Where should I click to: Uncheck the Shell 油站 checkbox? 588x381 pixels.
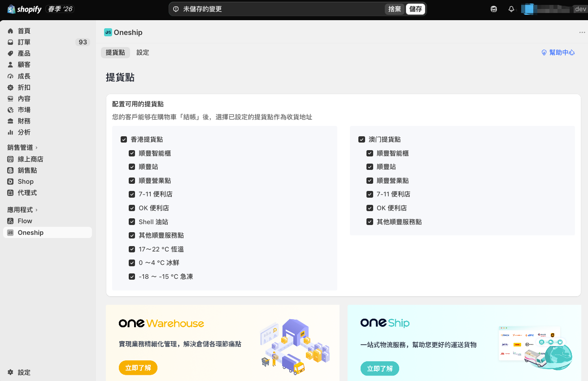(132, 221)
